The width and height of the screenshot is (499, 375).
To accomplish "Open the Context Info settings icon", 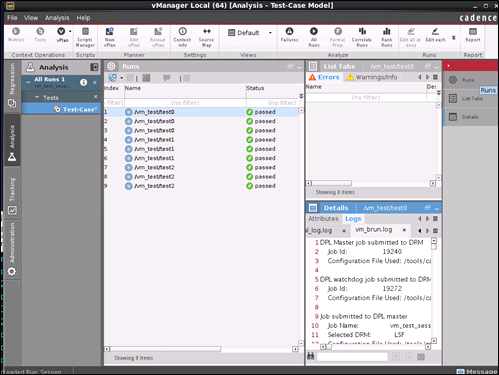I will 182,37.
